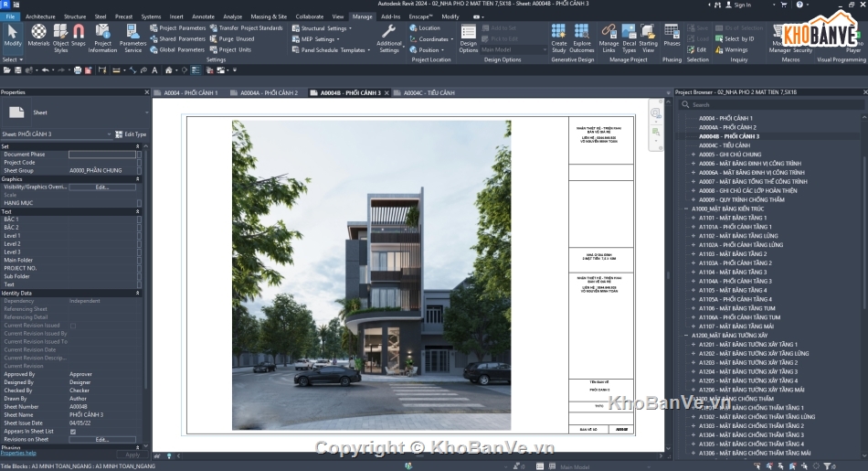Open Manage Links dialog

(x=609, y=38)
